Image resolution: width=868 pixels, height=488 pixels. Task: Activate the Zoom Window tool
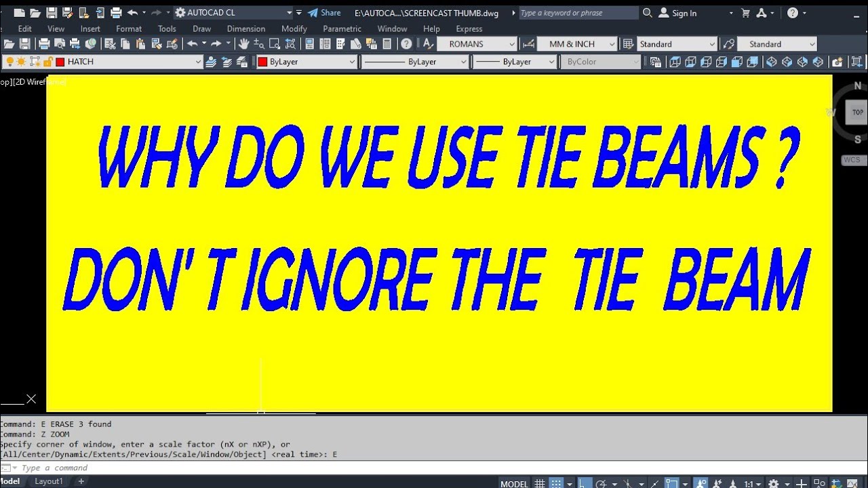274,43
